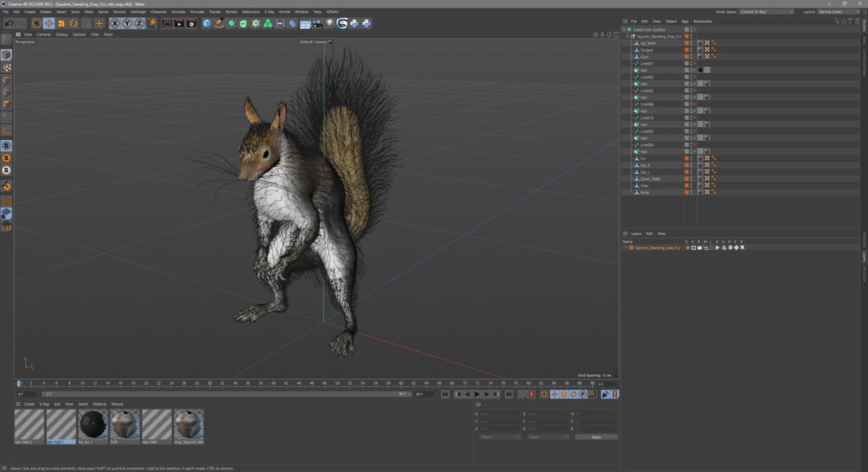Add a Cube primitive from the toolbar
Viewport: 868px width, 472px height.
coord(207,24)
